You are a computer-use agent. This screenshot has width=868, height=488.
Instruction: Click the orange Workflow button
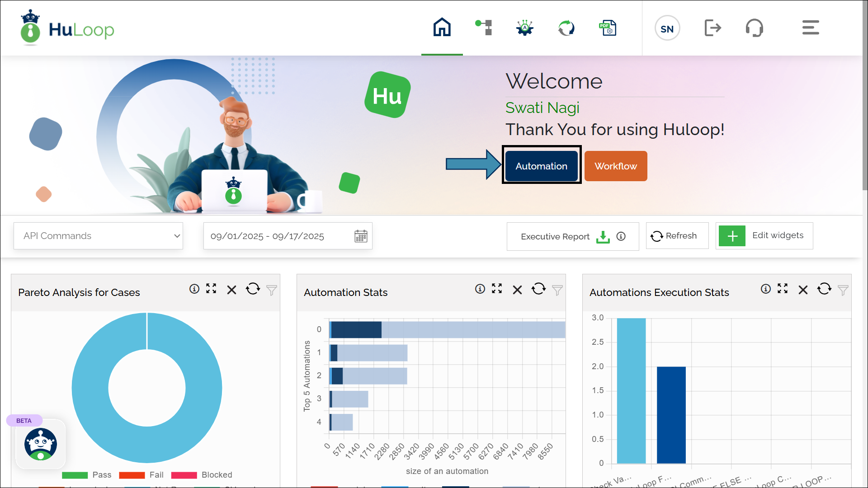click(615, 166)
